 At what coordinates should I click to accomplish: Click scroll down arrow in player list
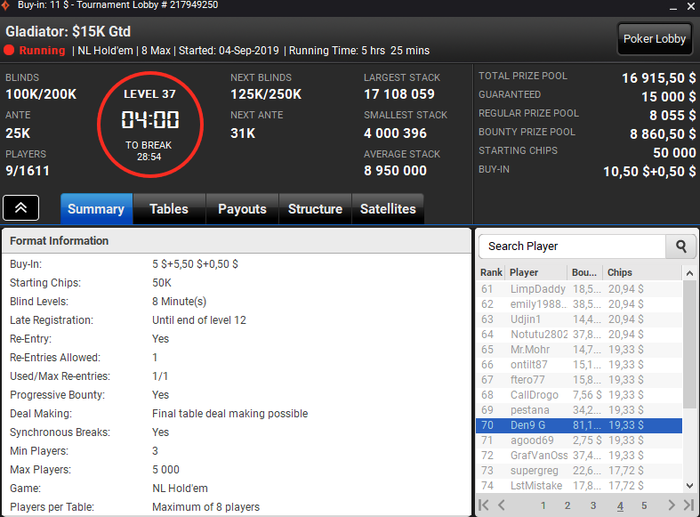coord(690,485)
